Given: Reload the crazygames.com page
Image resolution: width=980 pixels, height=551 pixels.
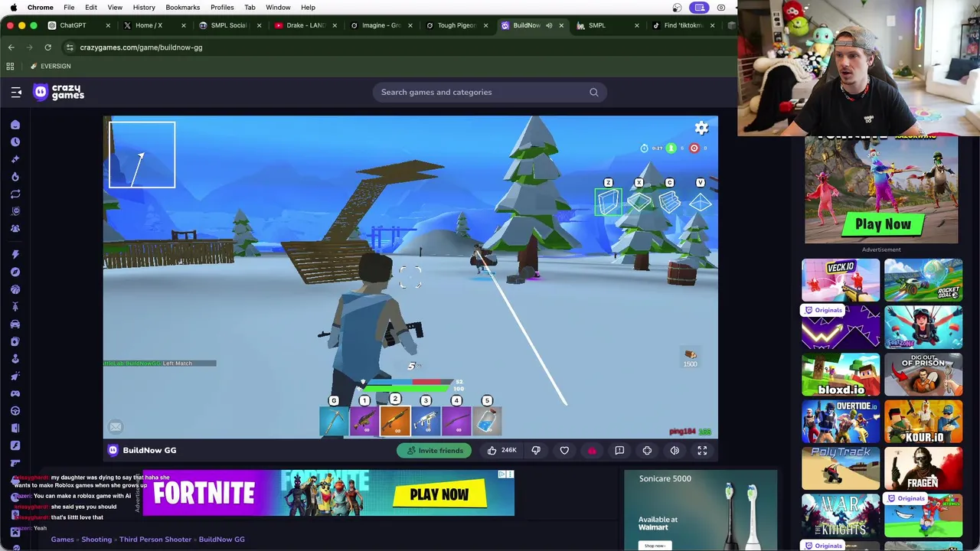Looking at the screenshot, I should 47,47.
